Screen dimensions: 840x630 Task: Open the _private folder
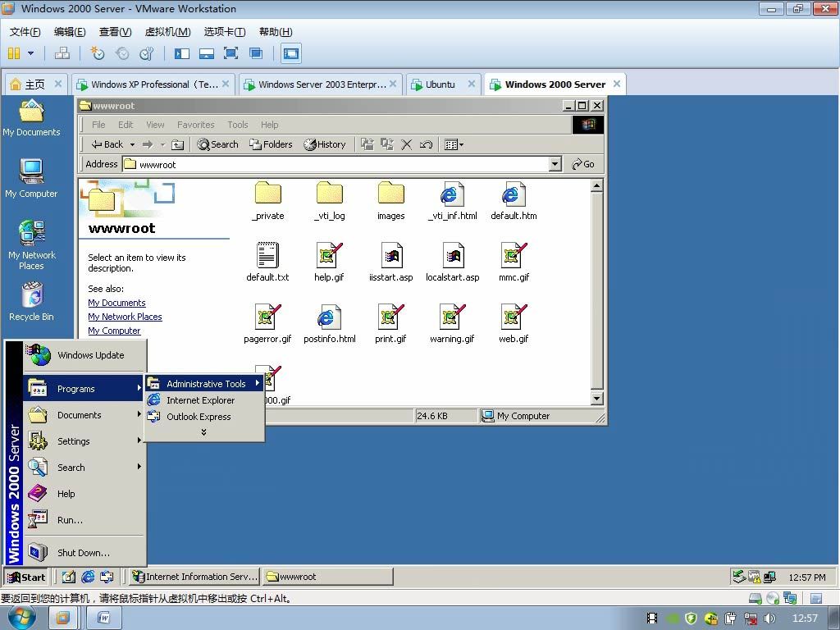(268, 200)
